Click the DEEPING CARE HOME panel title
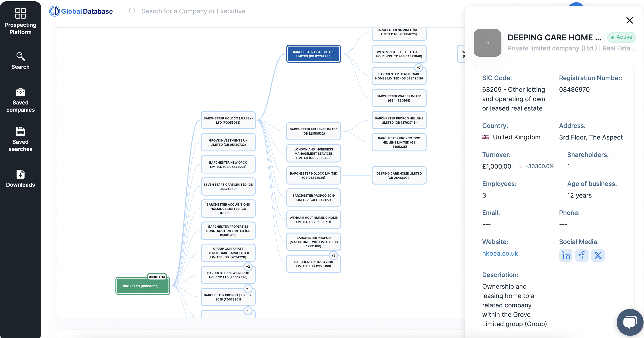Viewport: 644px width, 338px height. pos(554,38)
